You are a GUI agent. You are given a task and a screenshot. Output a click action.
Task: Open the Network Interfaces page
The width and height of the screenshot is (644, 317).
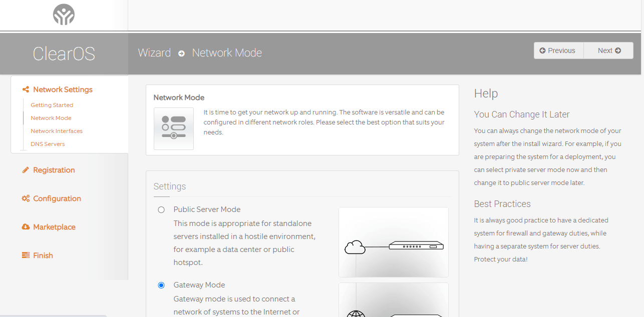pyautogui.click(x=56, y=130)
